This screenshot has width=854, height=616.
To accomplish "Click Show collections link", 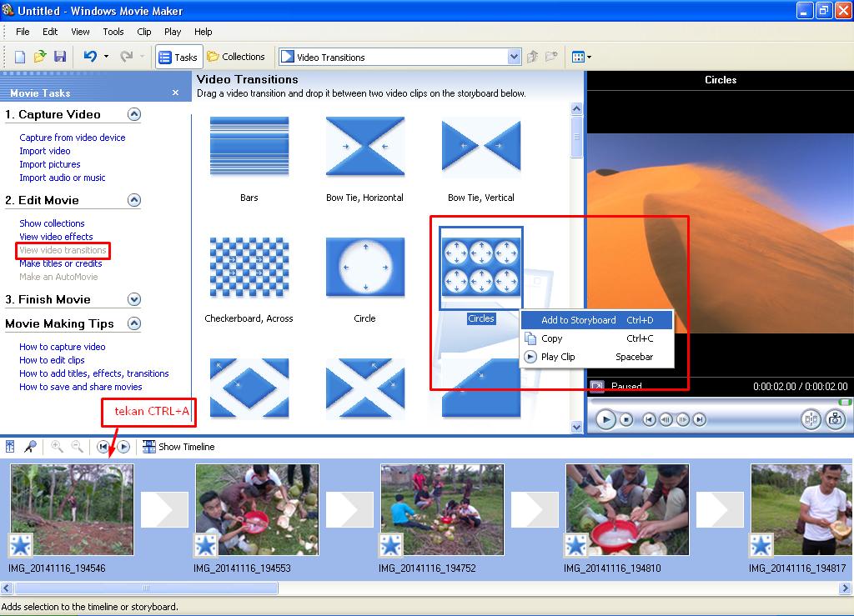I will click(x=52, y=223).
